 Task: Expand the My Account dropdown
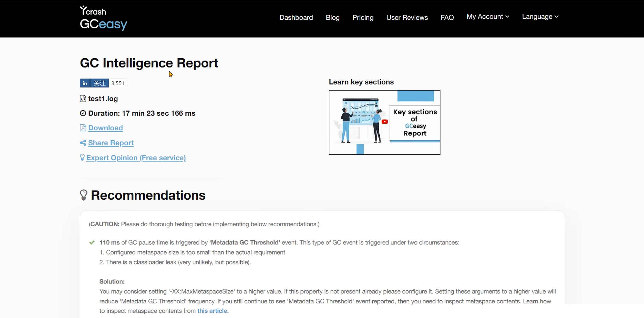click(488, 17)
